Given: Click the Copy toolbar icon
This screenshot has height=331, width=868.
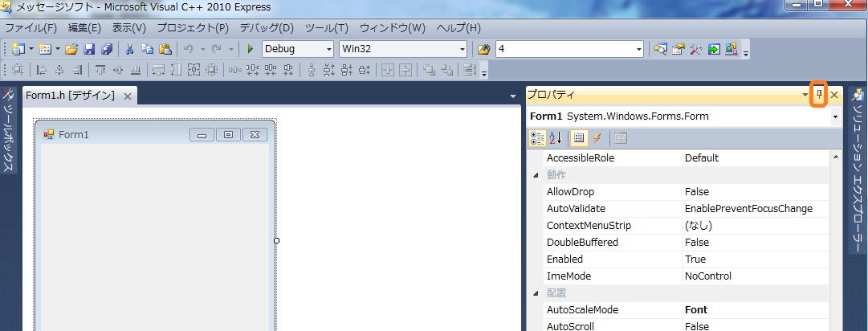Looking at the screenshot, I should 147,49.
